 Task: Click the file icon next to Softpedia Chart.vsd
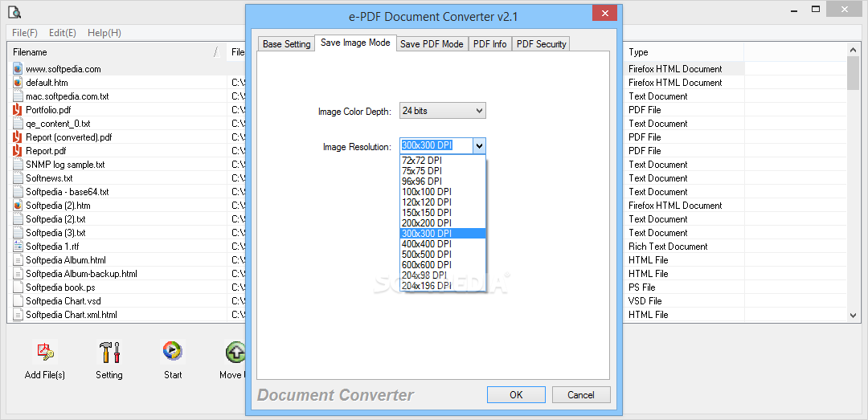(x=18, y=301)
